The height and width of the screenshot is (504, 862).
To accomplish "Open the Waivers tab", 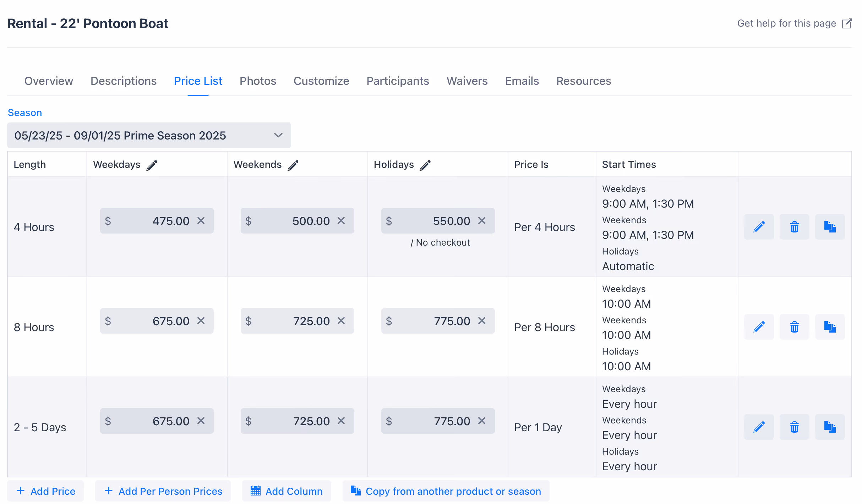I will click(467, 81).
